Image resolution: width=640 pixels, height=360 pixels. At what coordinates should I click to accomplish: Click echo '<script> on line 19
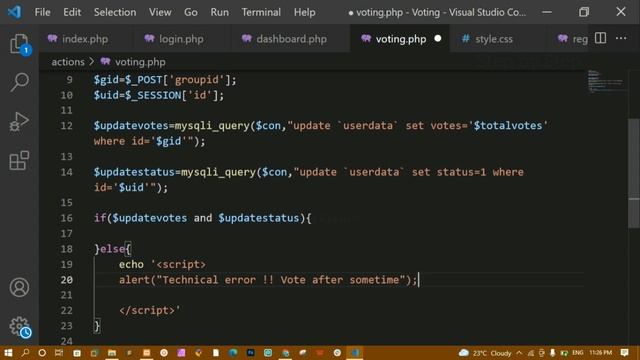pyautogui.click(x=162, y=264)
